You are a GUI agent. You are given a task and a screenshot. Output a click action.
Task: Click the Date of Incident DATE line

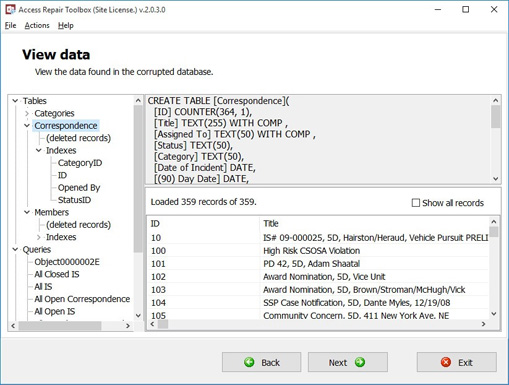205,167
